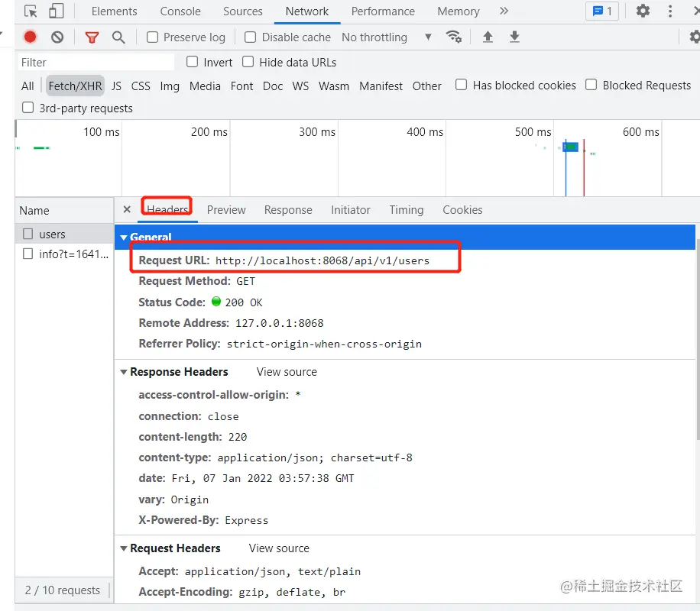
Task: Open the console messages badge
Action: coord(601,11)
